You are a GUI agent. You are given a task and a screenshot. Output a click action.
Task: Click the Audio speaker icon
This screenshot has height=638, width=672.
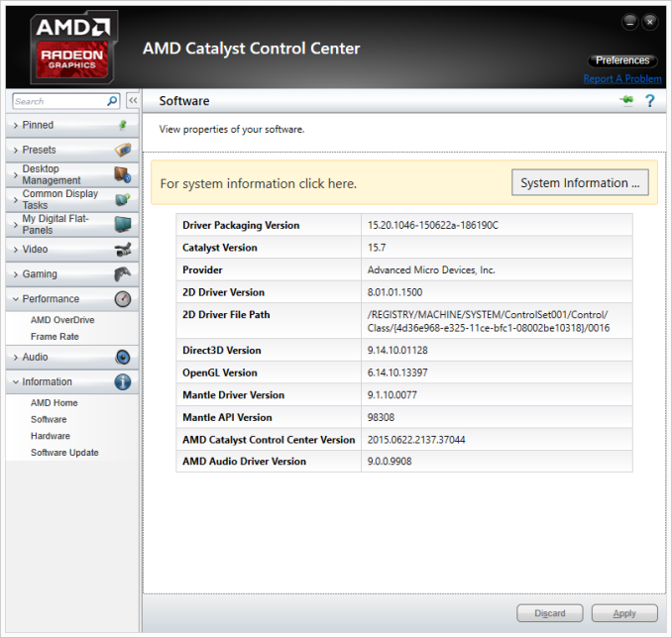123,357
